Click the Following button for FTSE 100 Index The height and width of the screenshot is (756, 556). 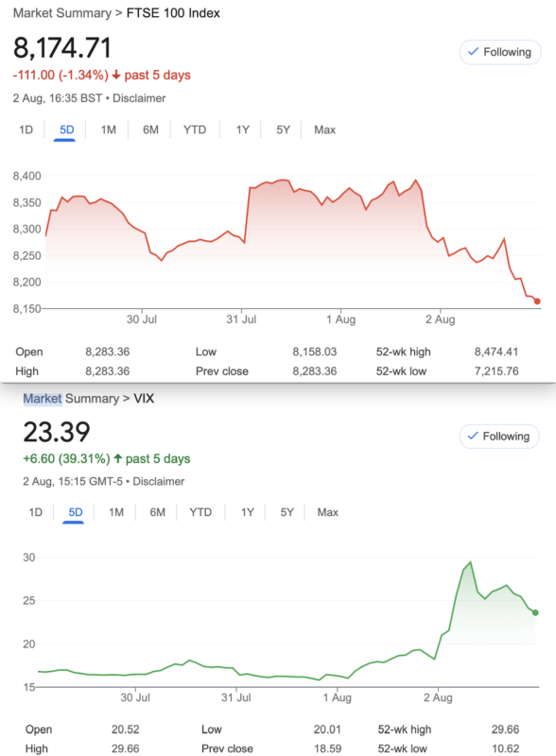point(500,52)
